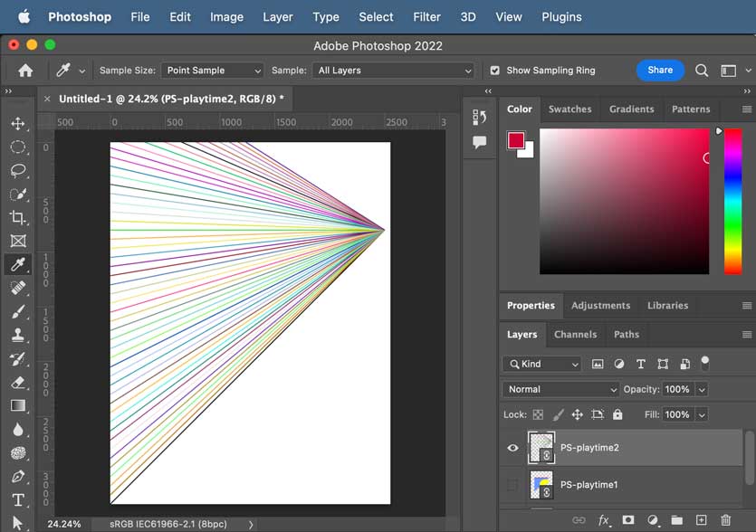The height and width of the screenshot is (532, 756).
Task: Click the Share button
Action: pos(660,71)
